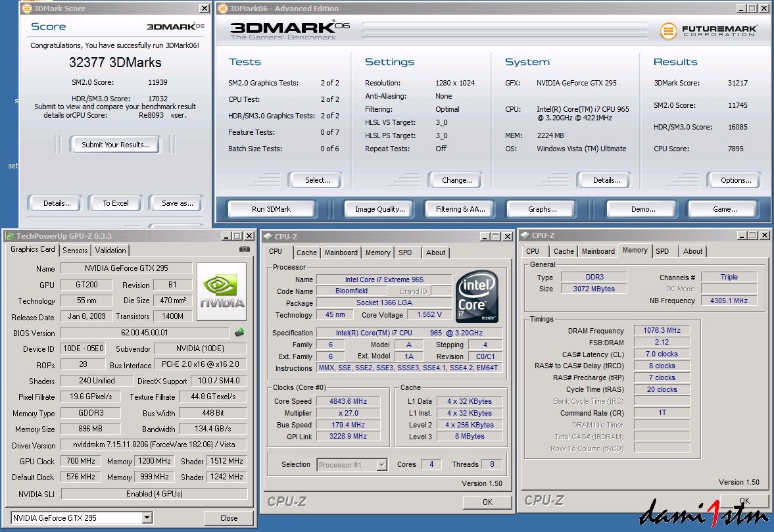Click the Graphs button

542,209
